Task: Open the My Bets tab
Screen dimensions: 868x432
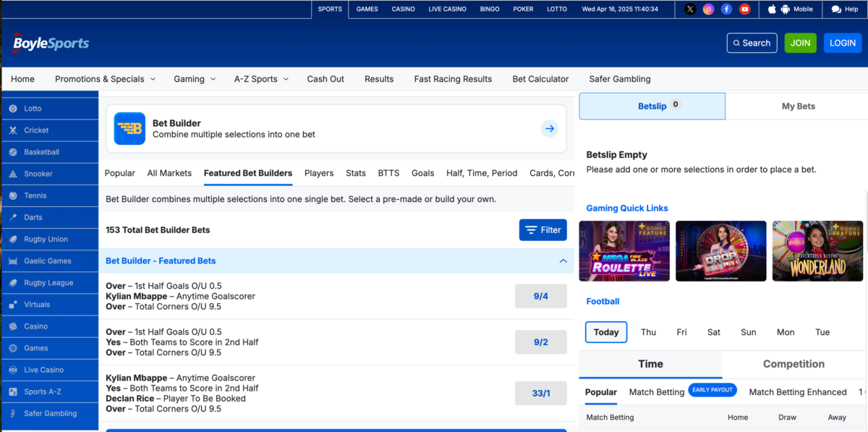Action: 798,106
